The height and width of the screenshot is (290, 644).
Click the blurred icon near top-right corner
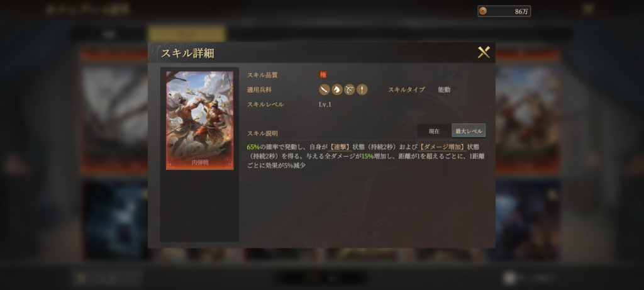588,9
